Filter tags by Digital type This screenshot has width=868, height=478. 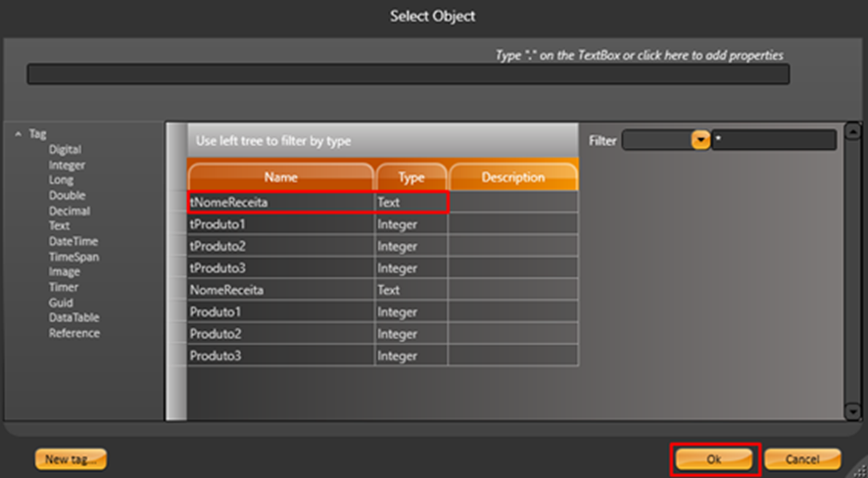pos(65,150)
